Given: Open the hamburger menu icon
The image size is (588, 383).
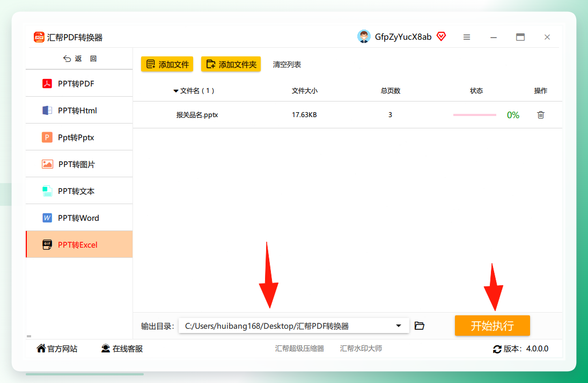Looking at the screenshot, I should point(467,37).
